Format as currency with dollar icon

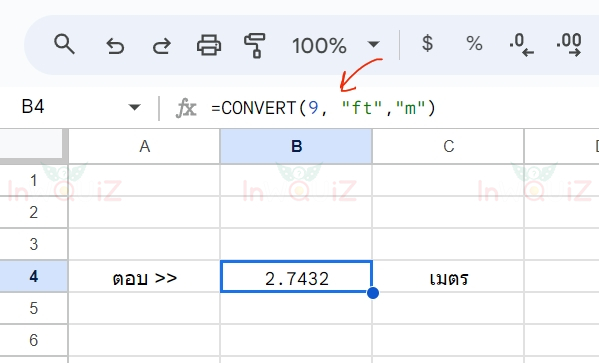(x=427, y=43)
